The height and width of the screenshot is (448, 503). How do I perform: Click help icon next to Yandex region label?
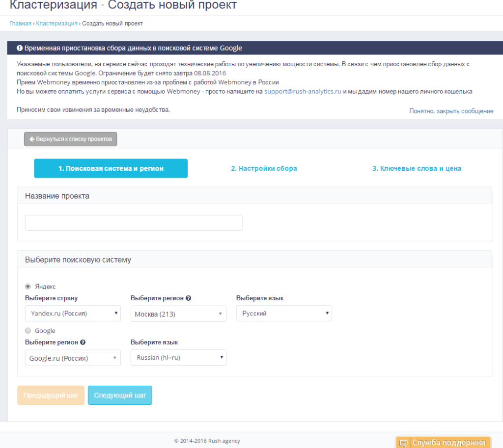189,298
